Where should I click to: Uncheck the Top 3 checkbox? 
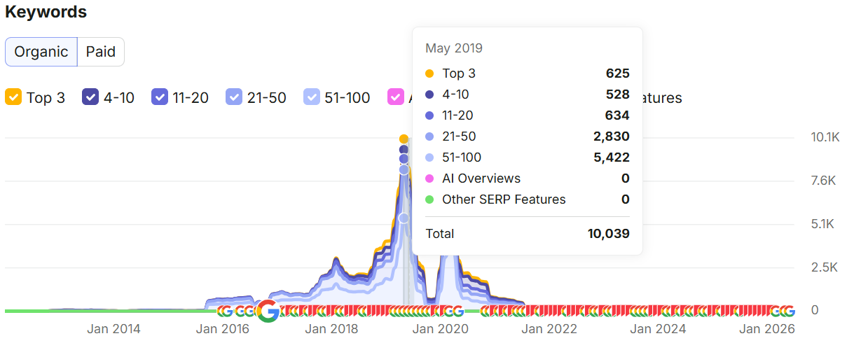13,97
